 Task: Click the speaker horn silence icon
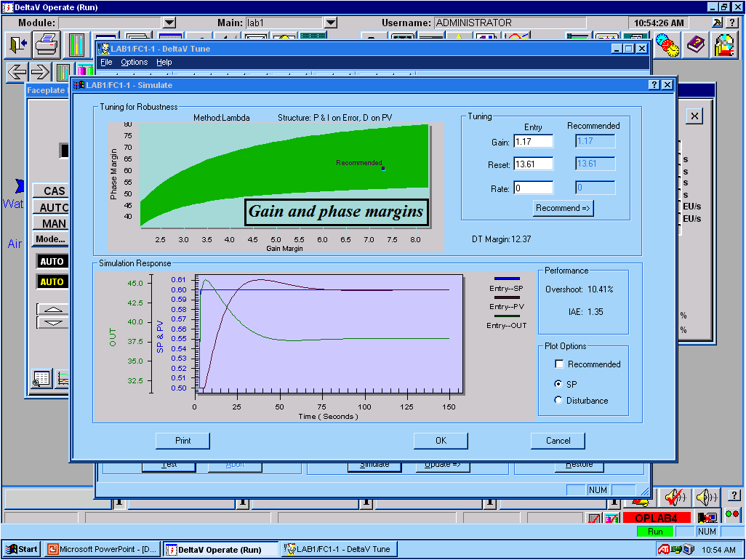tap(707, 497)
